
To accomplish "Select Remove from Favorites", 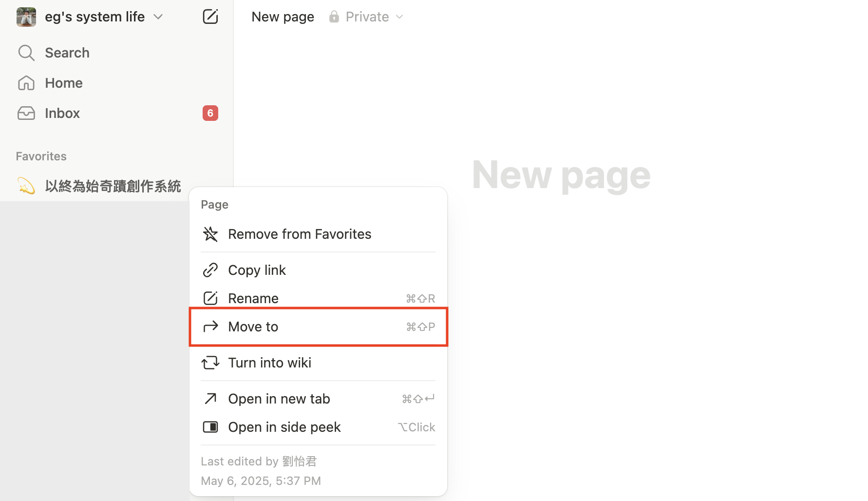I will pyautogui.click(x=300, y=234).
